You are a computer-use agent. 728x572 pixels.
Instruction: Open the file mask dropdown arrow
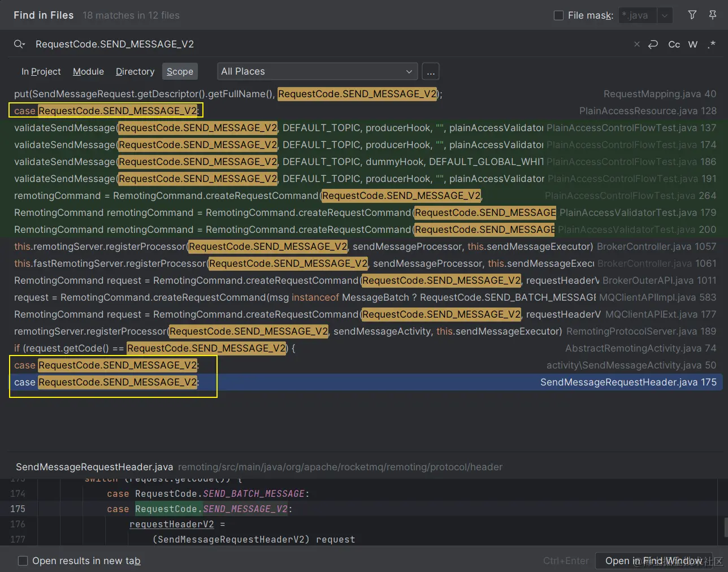tap(665, 15)
